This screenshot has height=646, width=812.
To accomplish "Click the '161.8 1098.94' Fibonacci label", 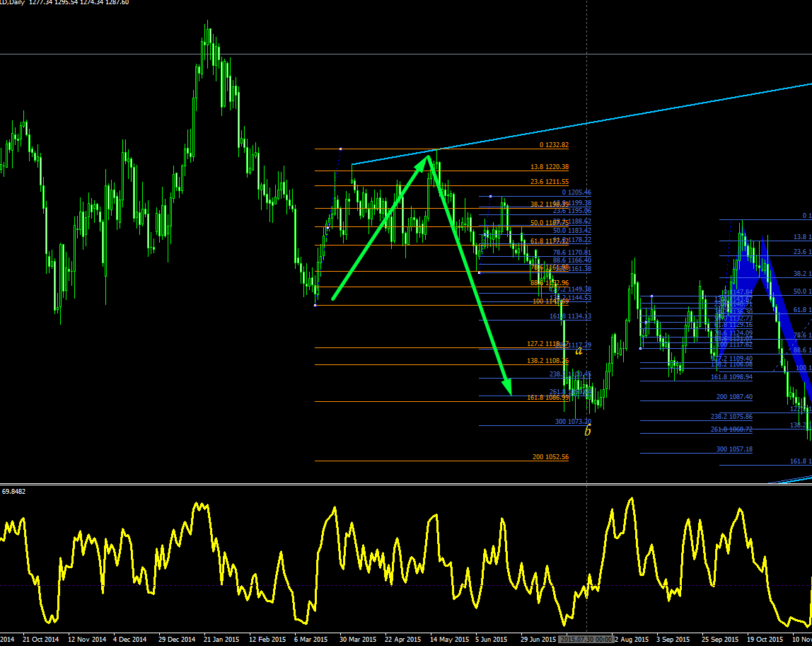I will [731, 377].
